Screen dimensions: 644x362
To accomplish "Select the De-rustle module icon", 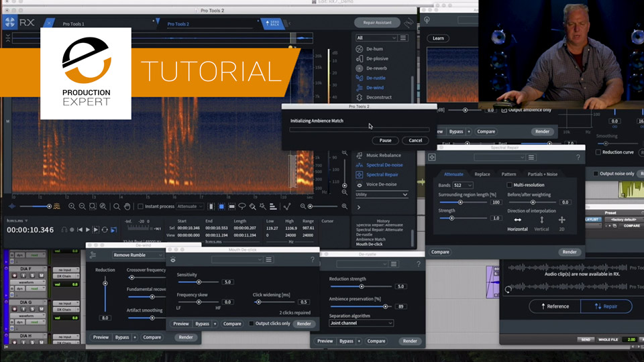I will click(x=360, y=78).
